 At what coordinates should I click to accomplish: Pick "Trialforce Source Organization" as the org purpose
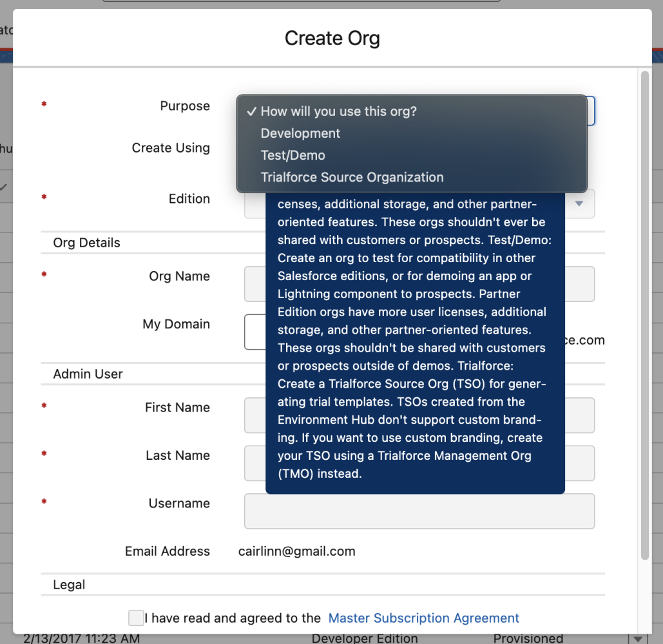coord(352,177)
